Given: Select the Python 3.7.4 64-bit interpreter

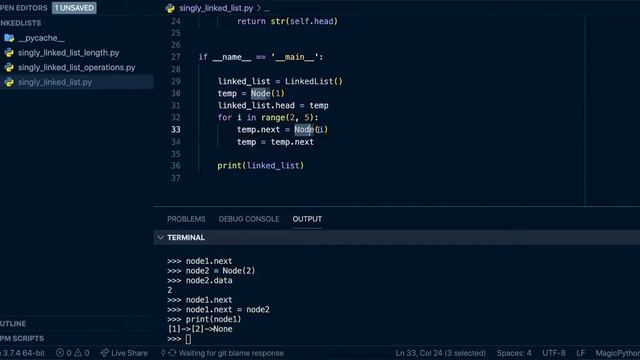Looking at the screenshot, I should coord(22,353).
